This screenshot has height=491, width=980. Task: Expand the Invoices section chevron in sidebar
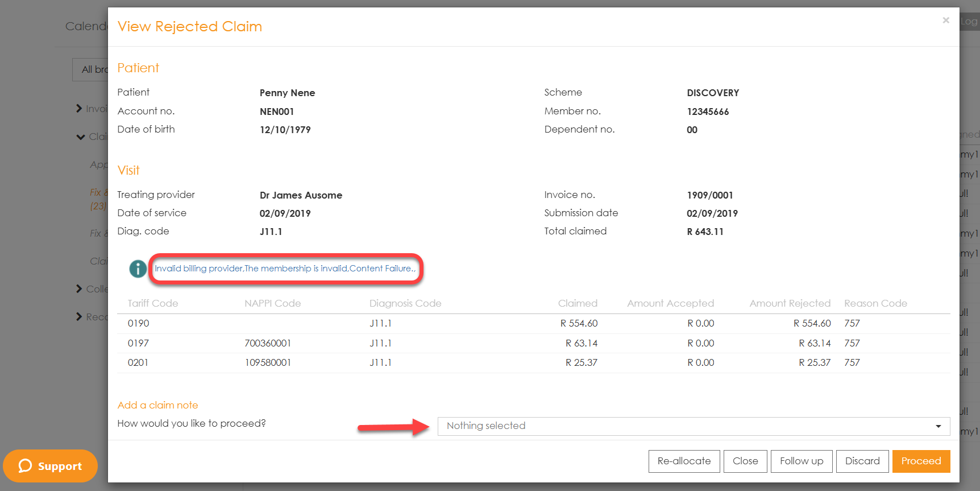point(79,108)
